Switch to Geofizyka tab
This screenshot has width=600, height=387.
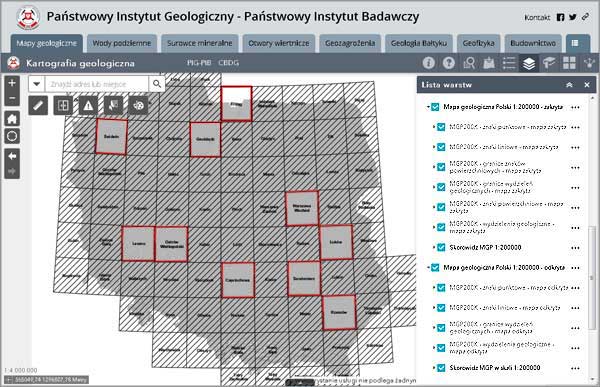pyautogui.click(x=478, y=43)
